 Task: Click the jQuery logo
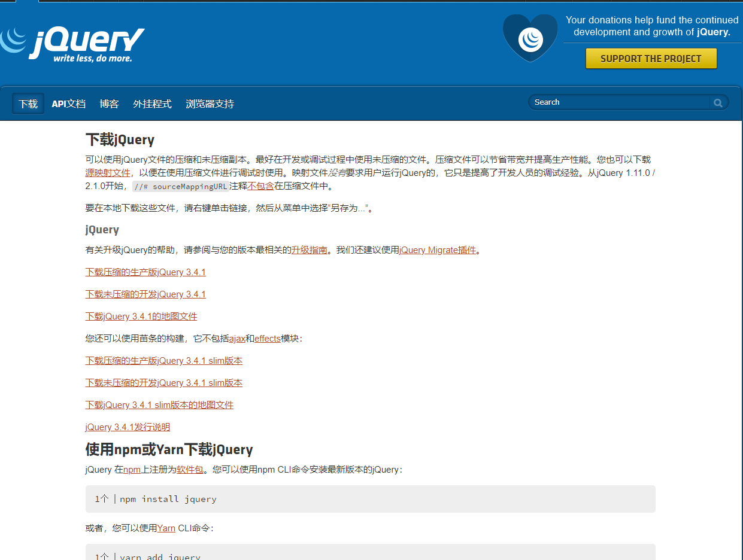(x=72, y=44)
